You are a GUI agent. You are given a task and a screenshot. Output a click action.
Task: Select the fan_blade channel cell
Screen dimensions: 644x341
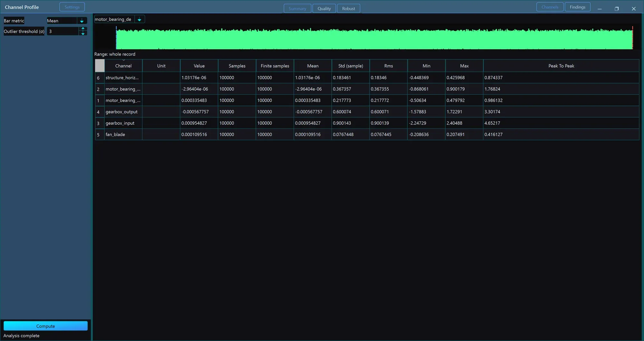tap(123, 134)
